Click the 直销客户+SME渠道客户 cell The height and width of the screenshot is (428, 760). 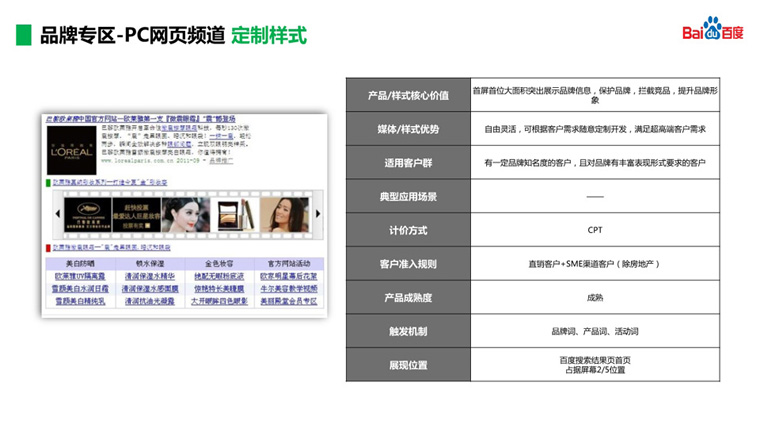(x=595, y=264)
